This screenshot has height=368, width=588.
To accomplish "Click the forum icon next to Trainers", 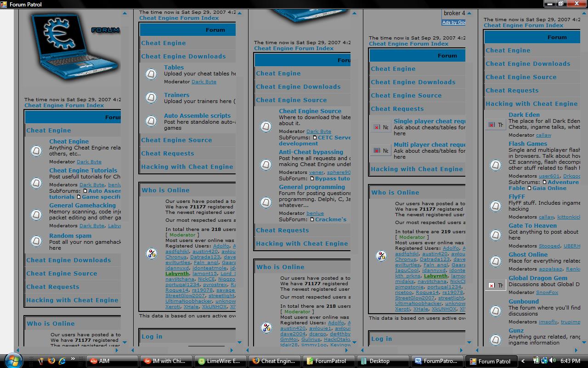I will (151, 98).
